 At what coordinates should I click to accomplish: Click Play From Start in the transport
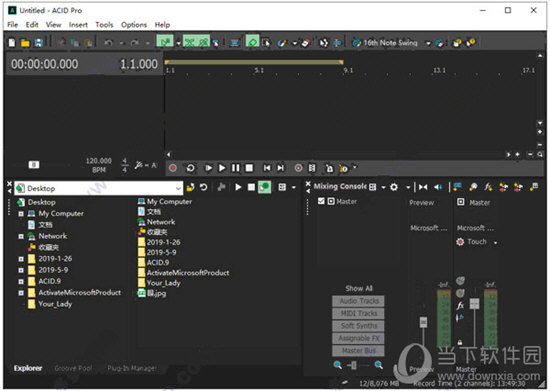click(x=208, y=168)
